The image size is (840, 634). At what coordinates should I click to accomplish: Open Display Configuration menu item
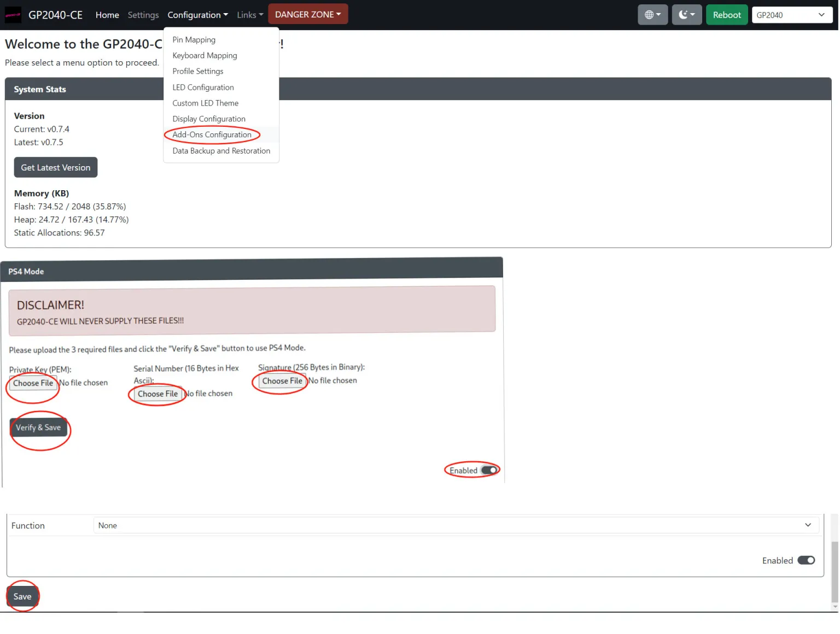[x=209, y=119]
